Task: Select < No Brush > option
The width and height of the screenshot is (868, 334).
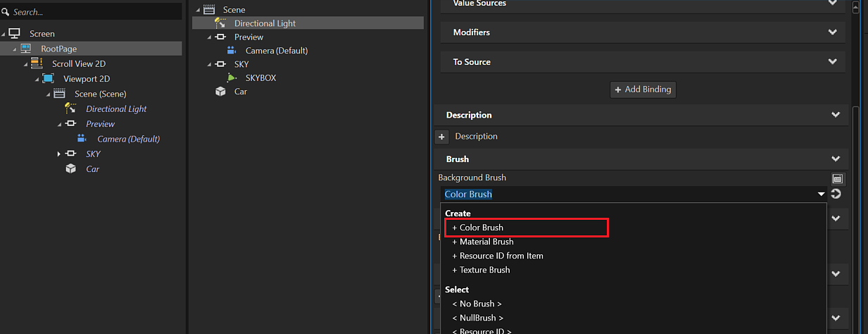Action: [477, 304]
